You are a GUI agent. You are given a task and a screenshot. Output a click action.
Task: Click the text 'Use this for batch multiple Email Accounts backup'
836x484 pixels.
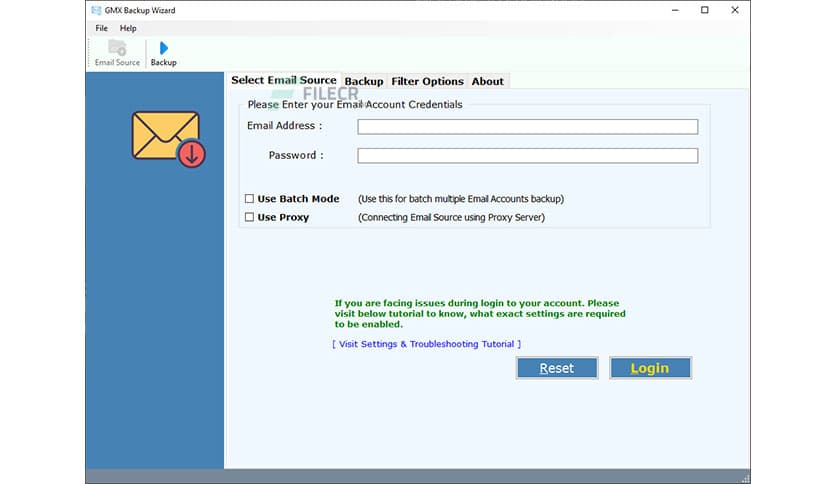[x=461, y=199]
